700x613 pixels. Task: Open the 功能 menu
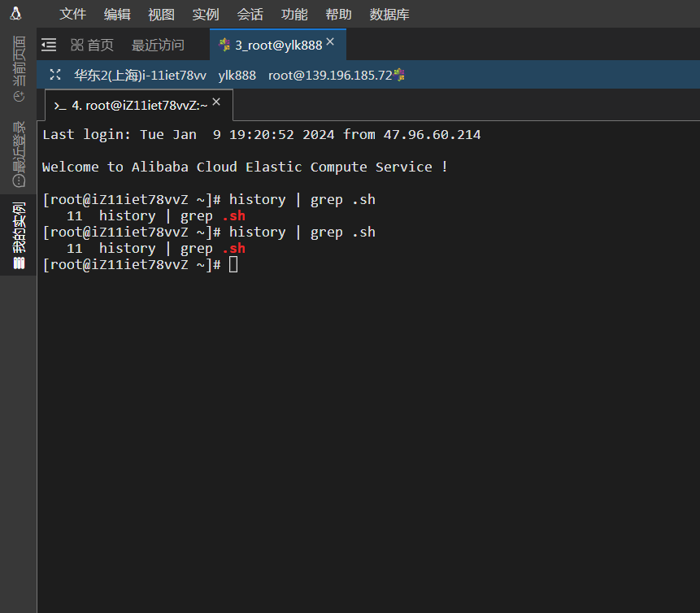[x=294, y=15]
